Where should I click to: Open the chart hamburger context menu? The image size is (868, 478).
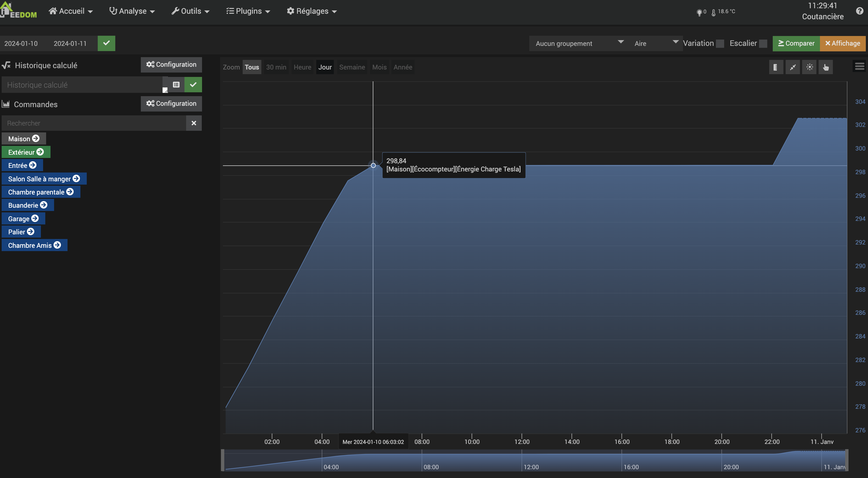[x=859, y=66]
